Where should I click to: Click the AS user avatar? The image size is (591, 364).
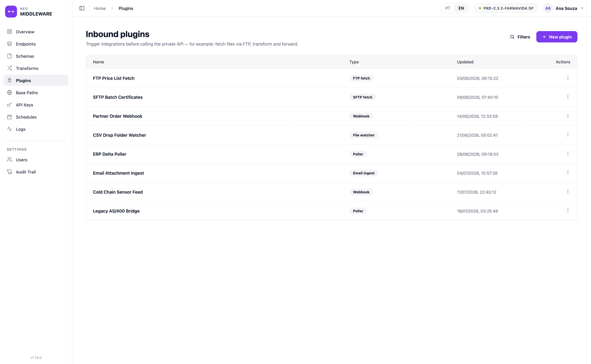click(548, 8)
